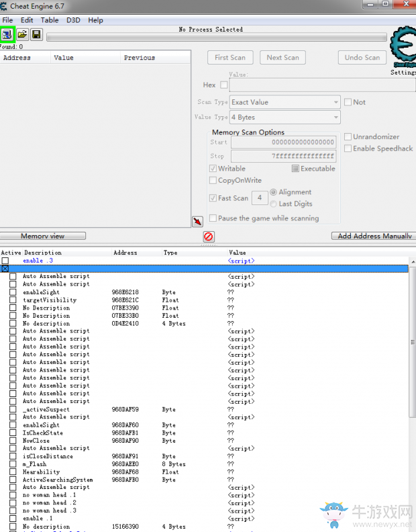Image resolution: width=416 pixels, height=532 pixels.
Task: Toggle the Writable checkbox
Action: pyautogui.click(x=213, y=169)
